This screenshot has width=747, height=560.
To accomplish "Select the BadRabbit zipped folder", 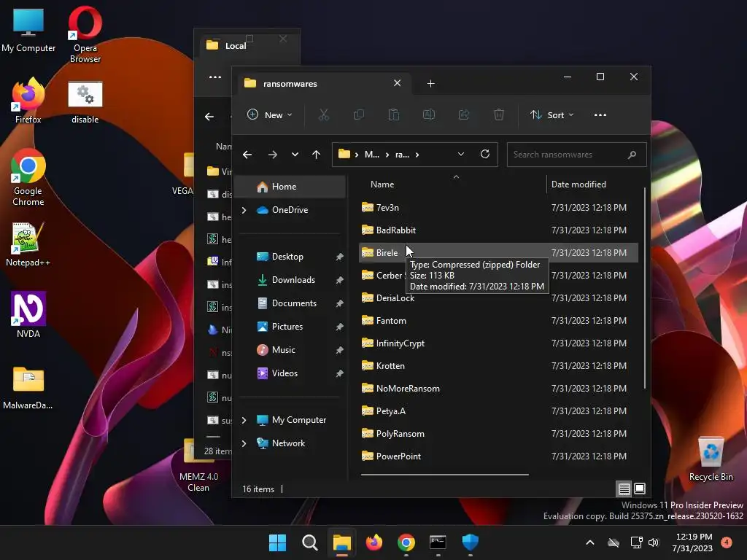I will pos(498,230).
